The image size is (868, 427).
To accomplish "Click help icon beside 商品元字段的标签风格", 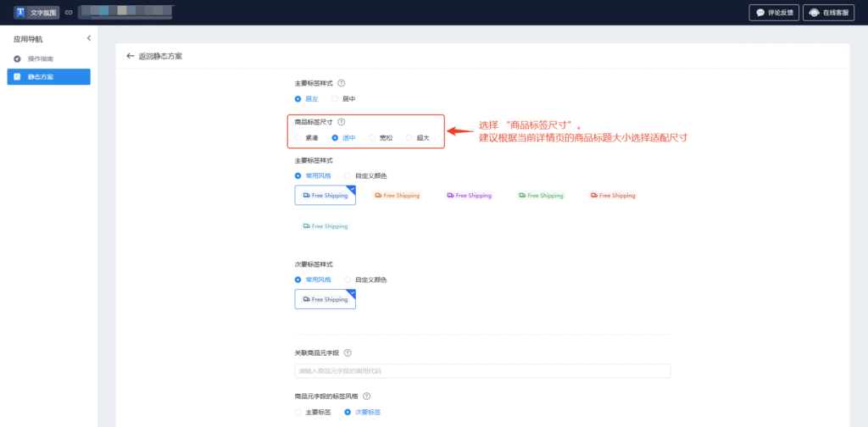I will pyautogui.click(x=366, y=396).
